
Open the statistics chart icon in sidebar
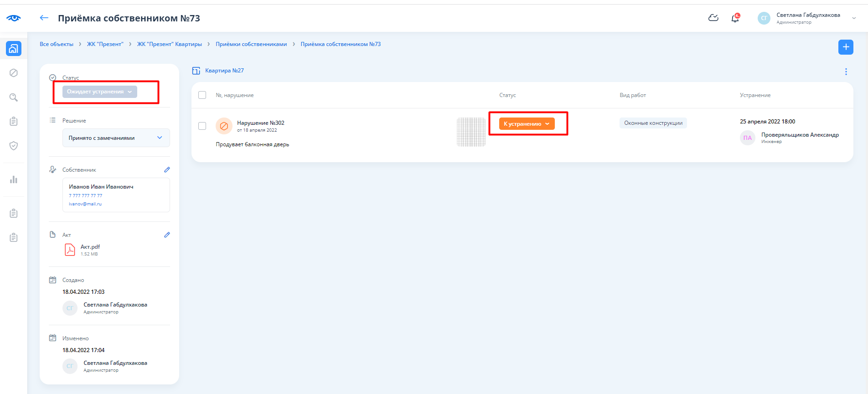click(x=14, y=179)
